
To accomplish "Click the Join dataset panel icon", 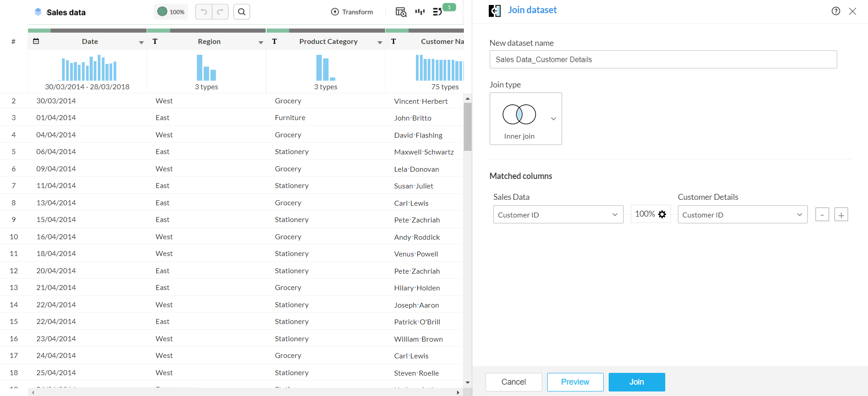I will click(x=495, y=11).
